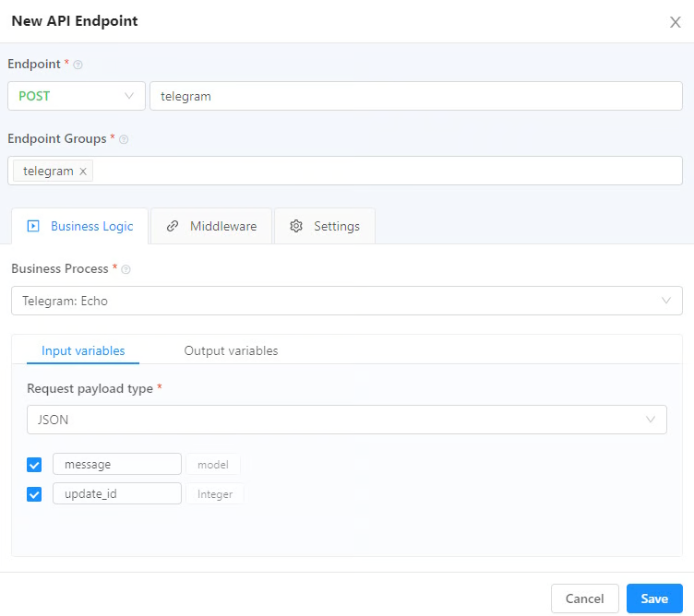Image resolution: width=694 pixels, height=616 pixels.
Task: Open the POST method dropdown
Action: [77, 96]
